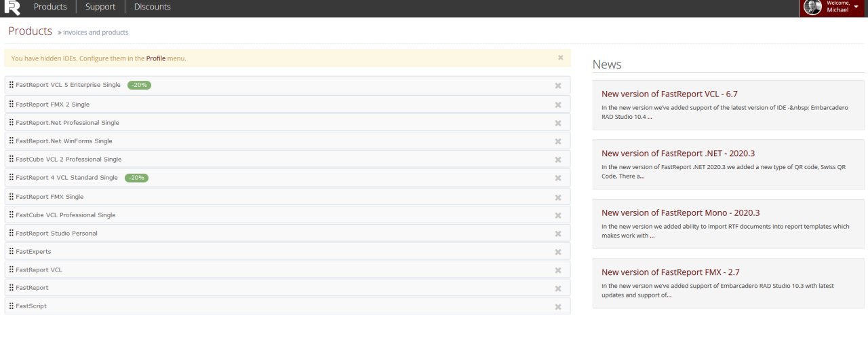The height and width of the screenshot is (351, 868).
Task: Remove FastReport FMX 2 Single row
Action: tap(558, 105)
